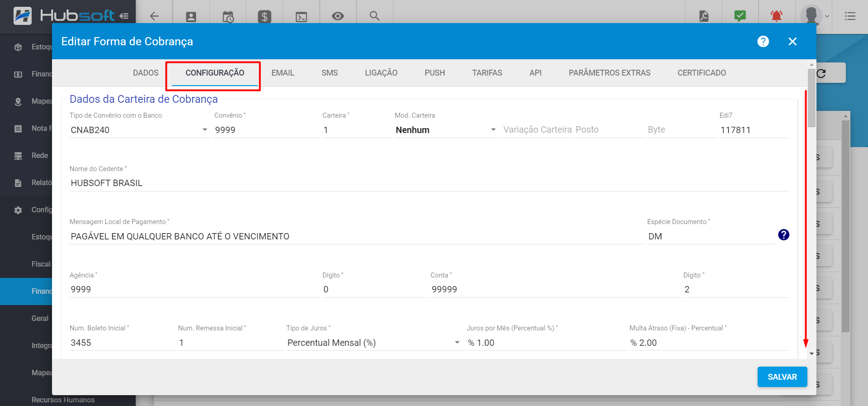Click the Financeiro money icon in sidebar
This screenshot has height=406, width=868.
click(18, 74)
